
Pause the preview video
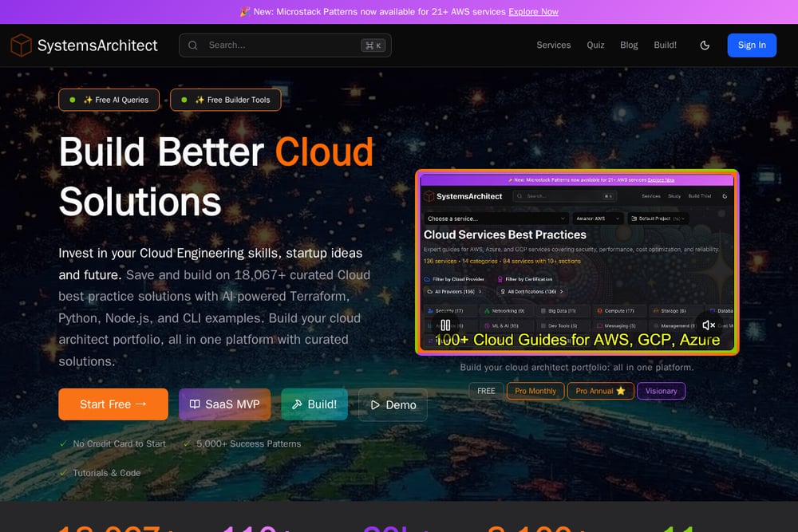tap(445, 325)
